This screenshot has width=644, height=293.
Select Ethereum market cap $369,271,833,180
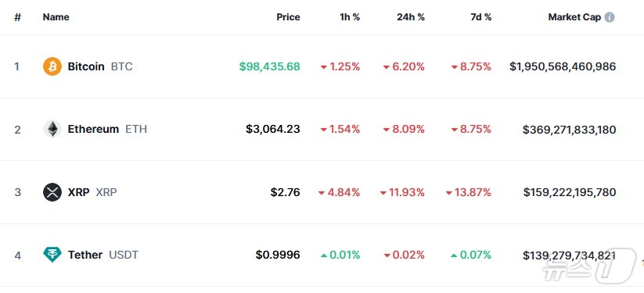click(x=569, y=130)
